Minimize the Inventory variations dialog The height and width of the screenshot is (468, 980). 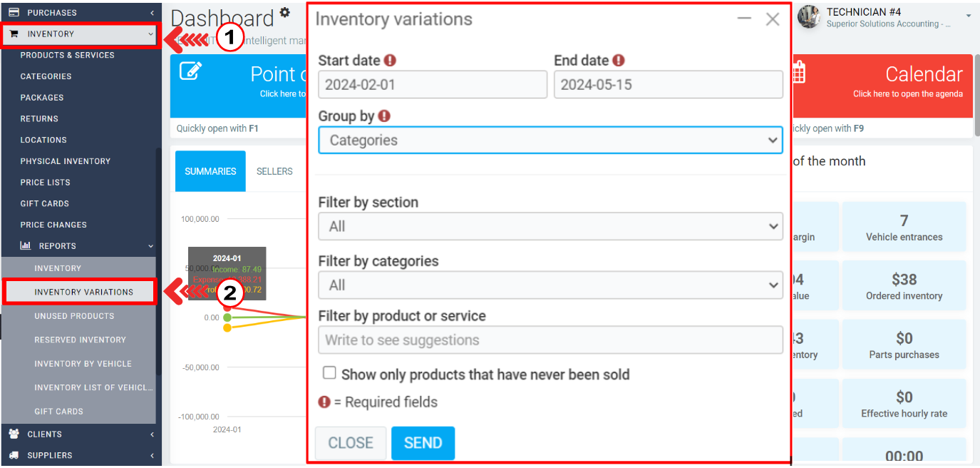coord(744,19)
